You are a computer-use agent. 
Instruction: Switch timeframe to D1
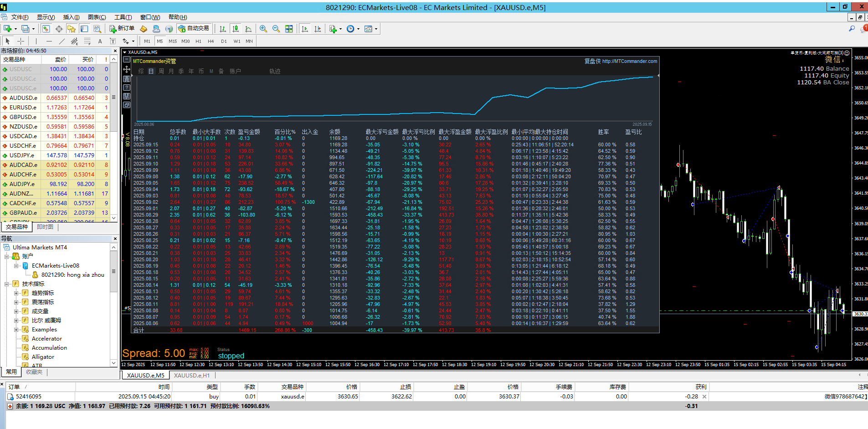[224, 41]
